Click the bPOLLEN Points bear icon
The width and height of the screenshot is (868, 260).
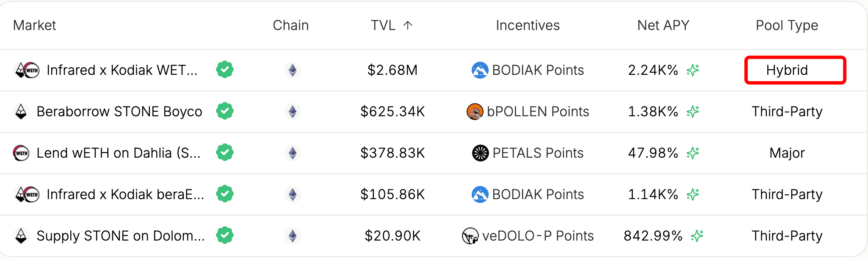coord(475,112)
